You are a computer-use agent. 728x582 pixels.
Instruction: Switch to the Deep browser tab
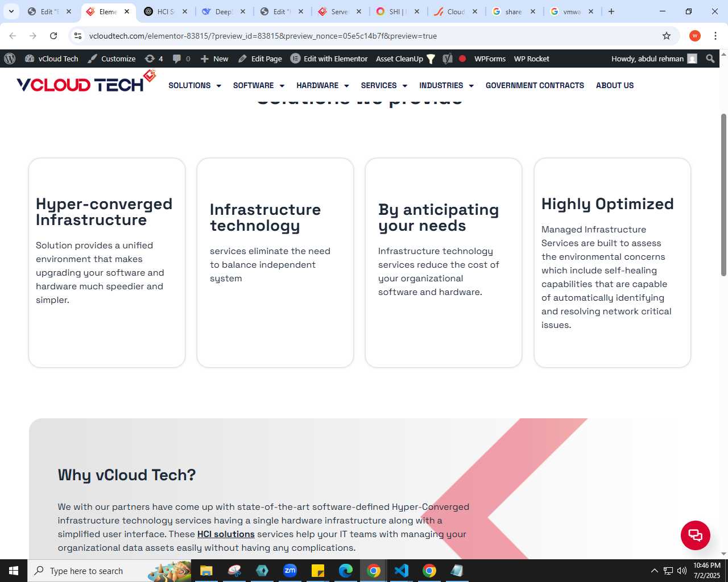pos(224,11)
